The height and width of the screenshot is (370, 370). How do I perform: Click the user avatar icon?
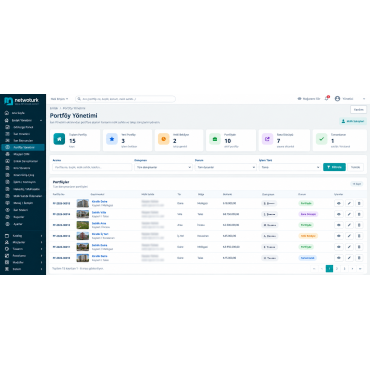tap(337, 99)
